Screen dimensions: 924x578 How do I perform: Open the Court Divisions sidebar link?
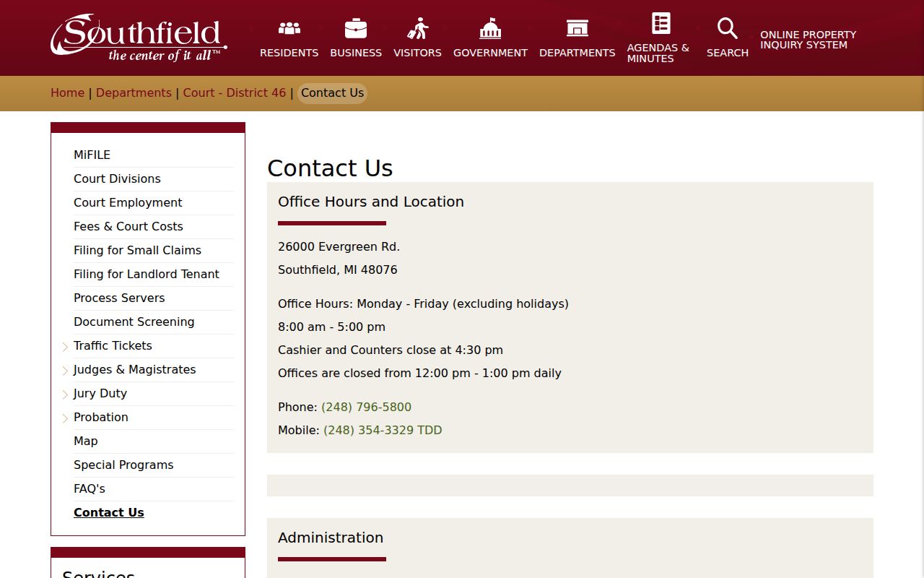tap(117, 179)
